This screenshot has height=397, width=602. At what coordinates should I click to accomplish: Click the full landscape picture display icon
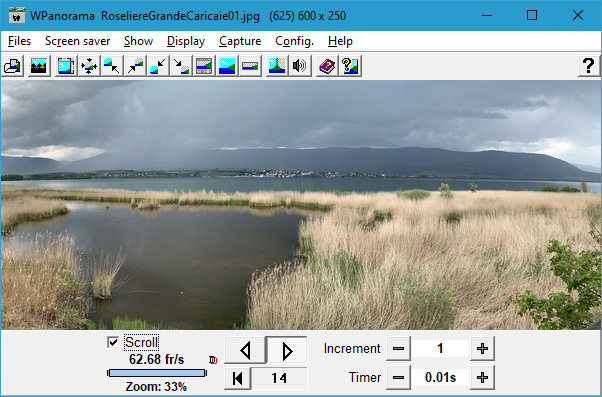pyautogui.click(x=227, y=66)
